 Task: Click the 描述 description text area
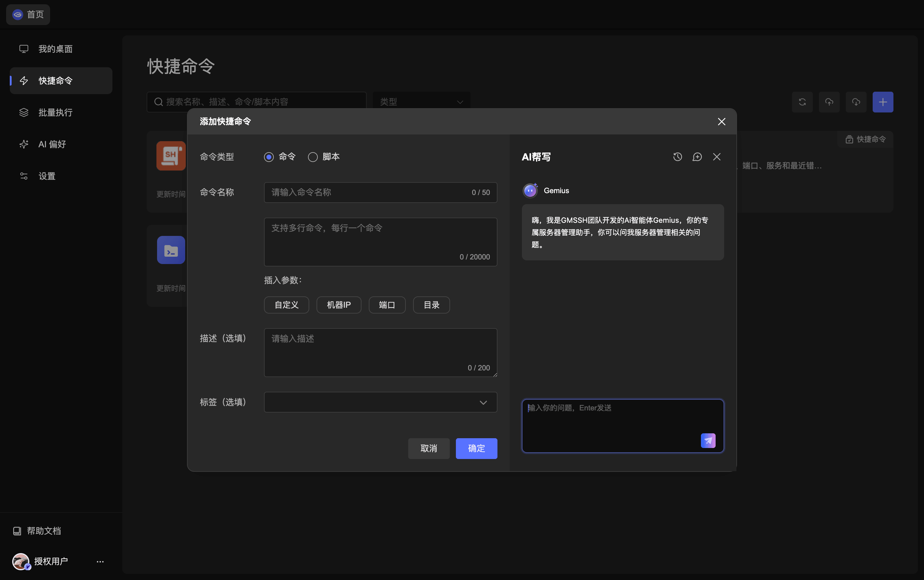point(380,353)
